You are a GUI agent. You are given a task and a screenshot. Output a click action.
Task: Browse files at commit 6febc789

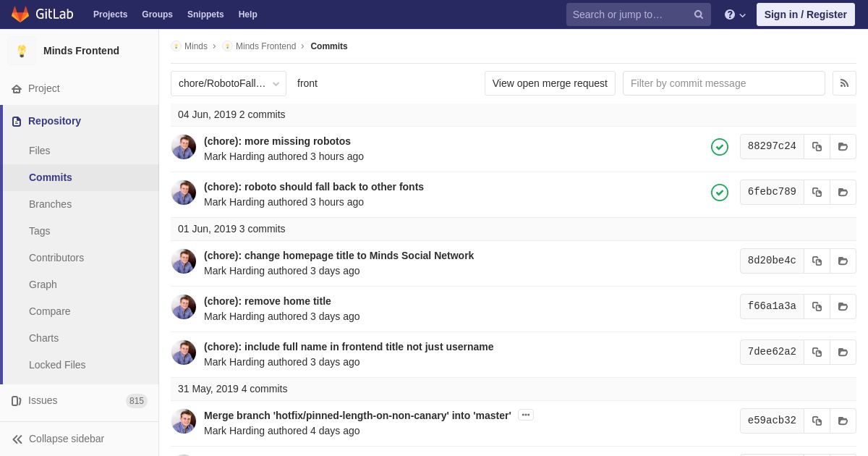point(843,192)
